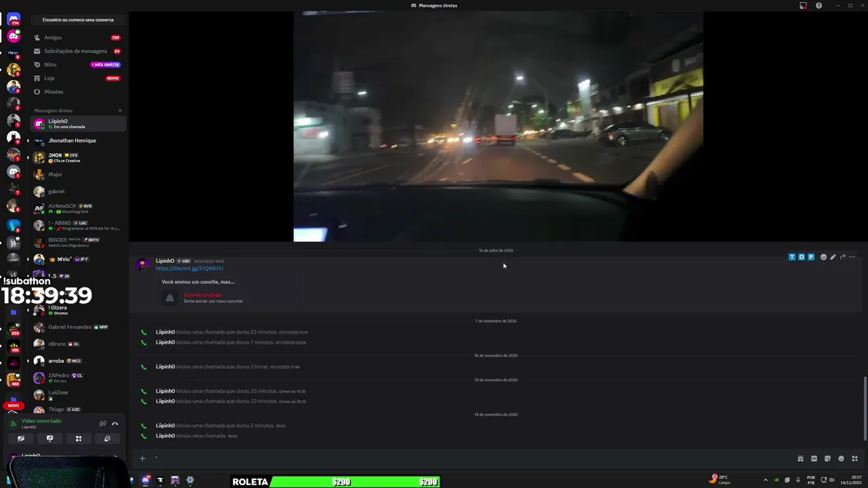Open the gift Nitro icon in message bar

(x=800, y=459)
